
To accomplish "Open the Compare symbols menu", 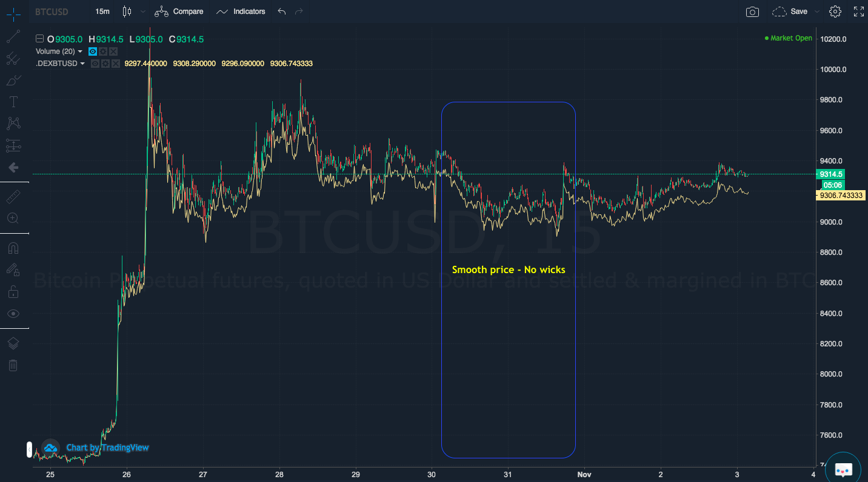I will point(179,12).
